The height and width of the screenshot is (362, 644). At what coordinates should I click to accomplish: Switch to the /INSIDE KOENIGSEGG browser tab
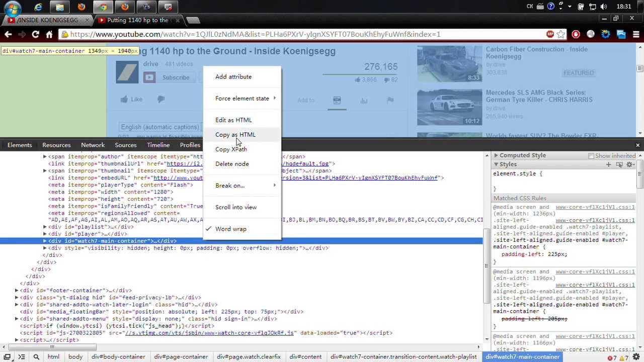point(47,20)
